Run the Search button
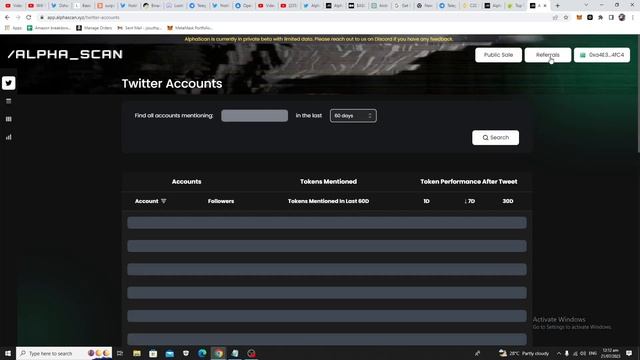Viewport: 640px width, 360px height. point(496,138)
